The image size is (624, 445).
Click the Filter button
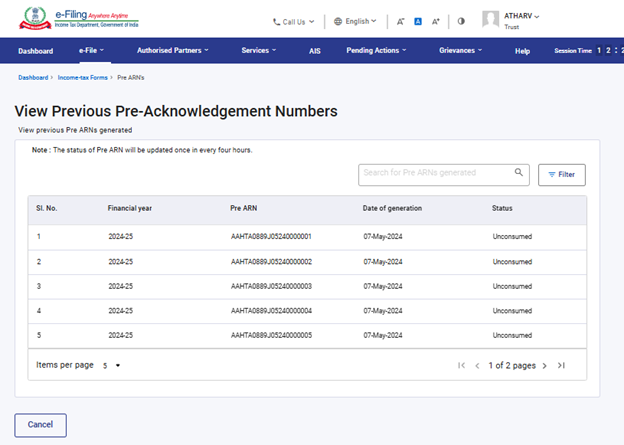(561, 174)
